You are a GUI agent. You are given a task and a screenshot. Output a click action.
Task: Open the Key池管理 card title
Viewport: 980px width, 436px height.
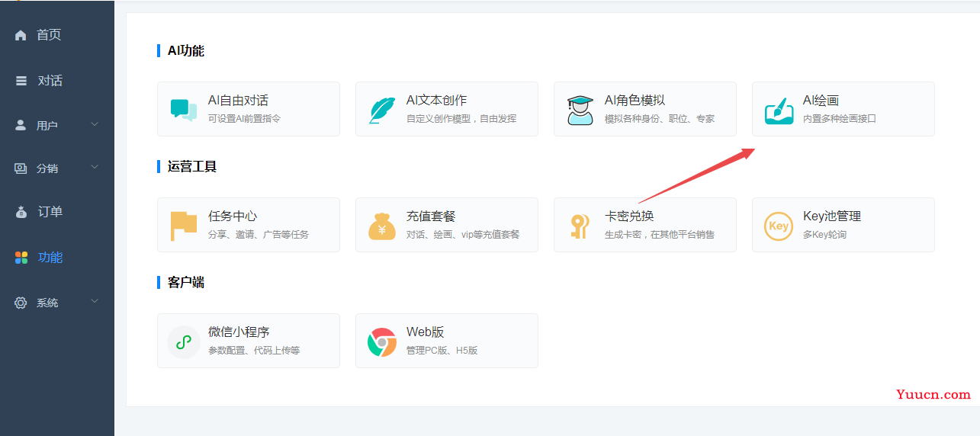pos(832,216)
